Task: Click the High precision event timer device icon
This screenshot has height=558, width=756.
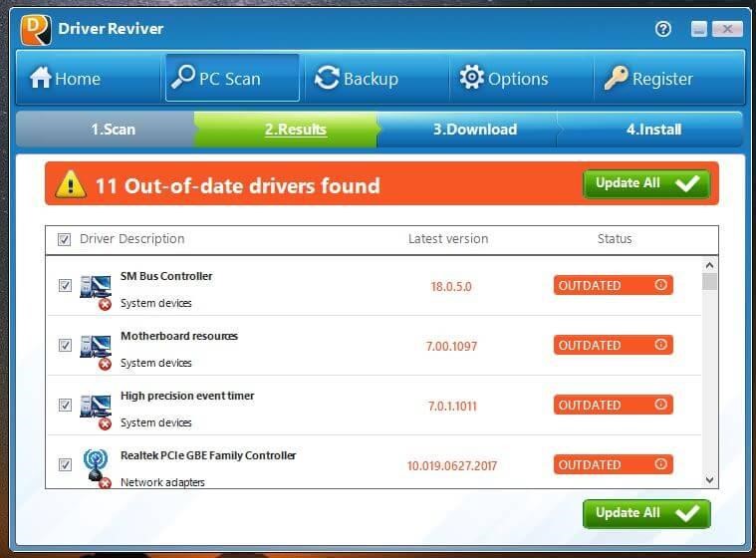Action: click(96, 412)
